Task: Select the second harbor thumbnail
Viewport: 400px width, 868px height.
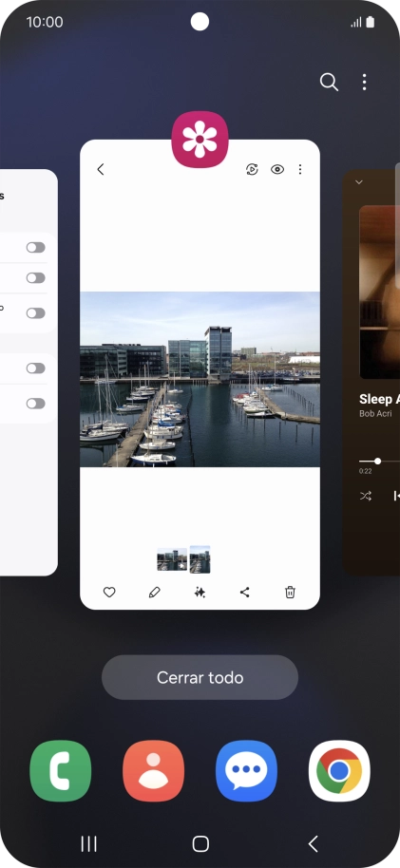Action: click(x=200, y=559)
